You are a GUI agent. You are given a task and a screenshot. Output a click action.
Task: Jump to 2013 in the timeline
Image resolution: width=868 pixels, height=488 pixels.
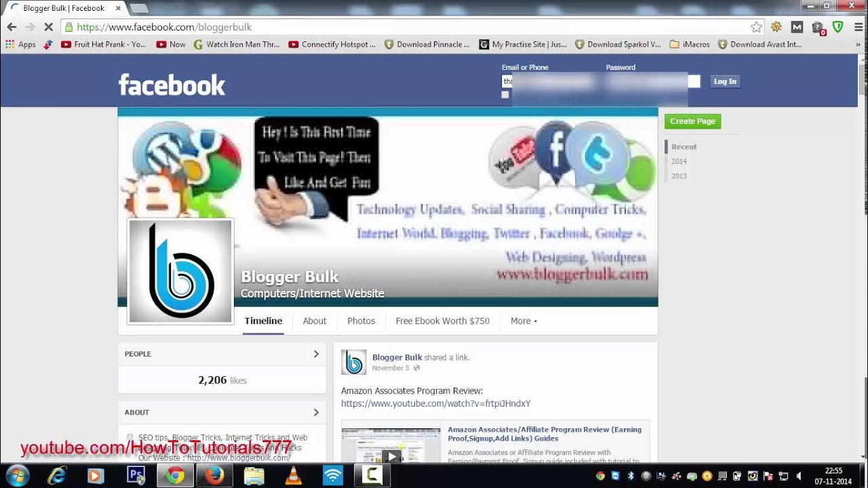679,176
